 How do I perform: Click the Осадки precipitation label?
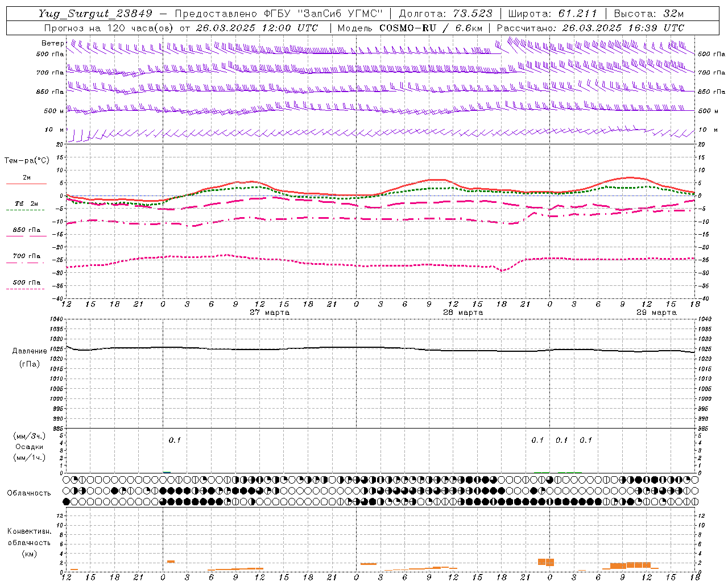pos(30,447)
